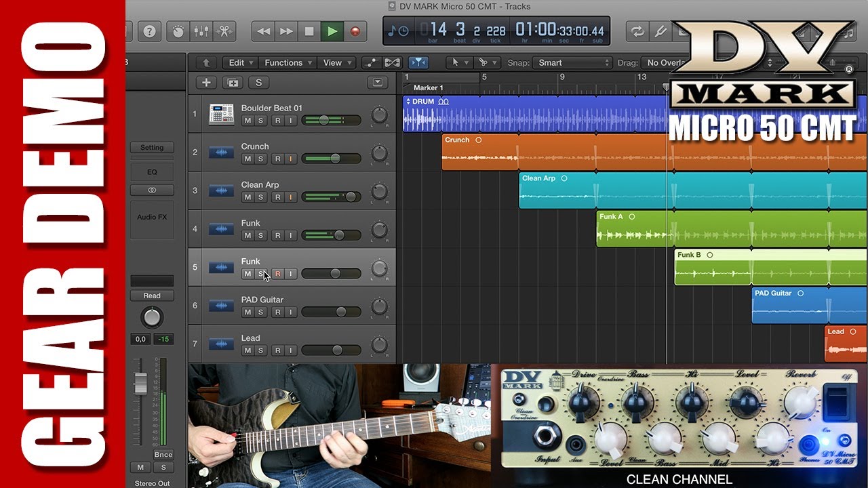
Task: Open the EQ slot in channel strip
Action: [152, 172]
